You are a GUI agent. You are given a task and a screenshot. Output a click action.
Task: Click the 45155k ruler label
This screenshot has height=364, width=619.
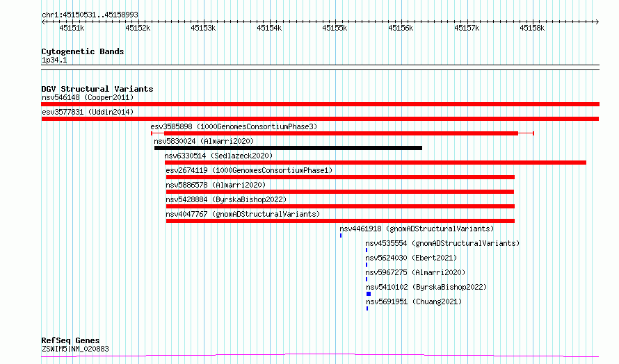(x=335, y=28)
